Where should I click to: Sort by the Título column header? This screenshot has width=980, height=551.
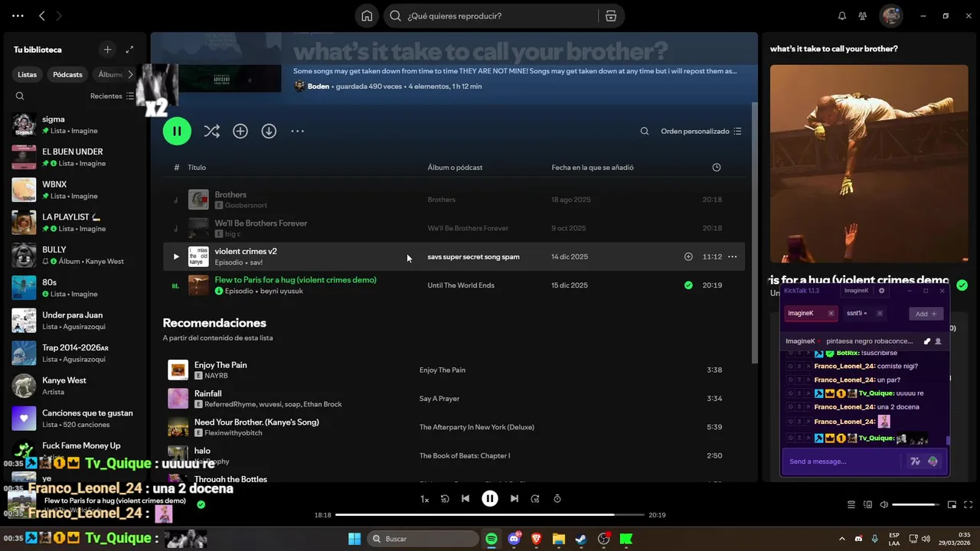(x=197, y=168)
